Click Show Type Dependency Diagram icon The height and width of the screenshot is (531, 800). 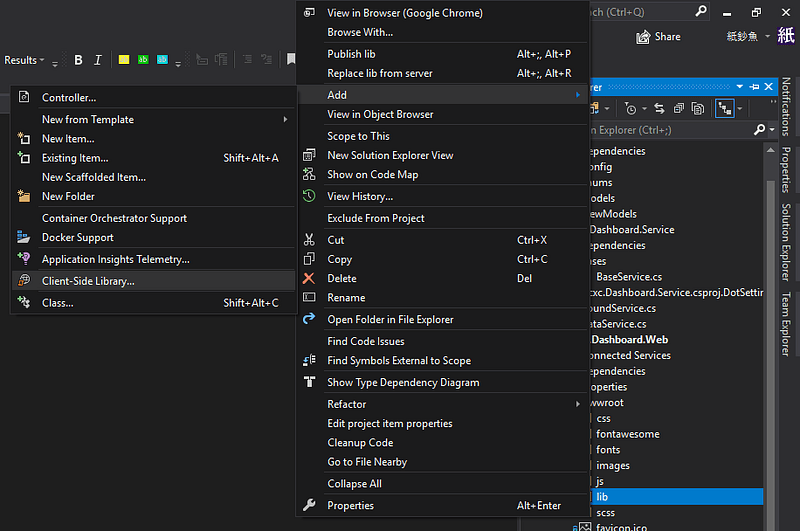tap(309, 382)
